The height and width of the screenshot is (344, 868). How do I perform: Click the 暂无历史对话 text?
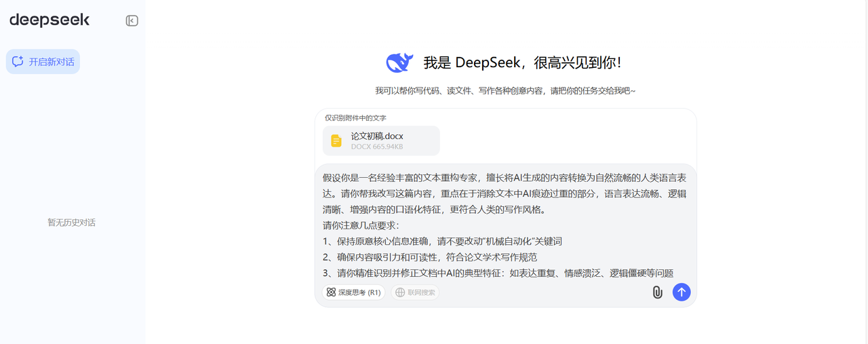click(71, 223)
